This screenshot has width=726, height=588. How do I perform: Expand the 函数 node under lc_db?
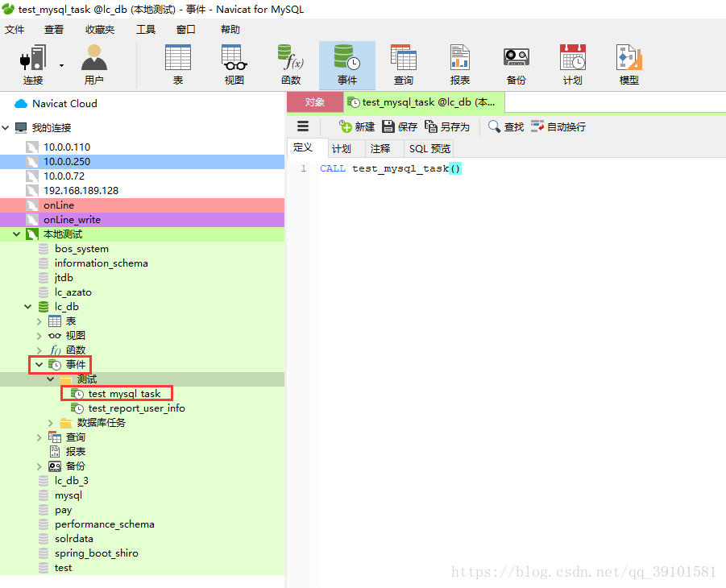tap(39, 350)
